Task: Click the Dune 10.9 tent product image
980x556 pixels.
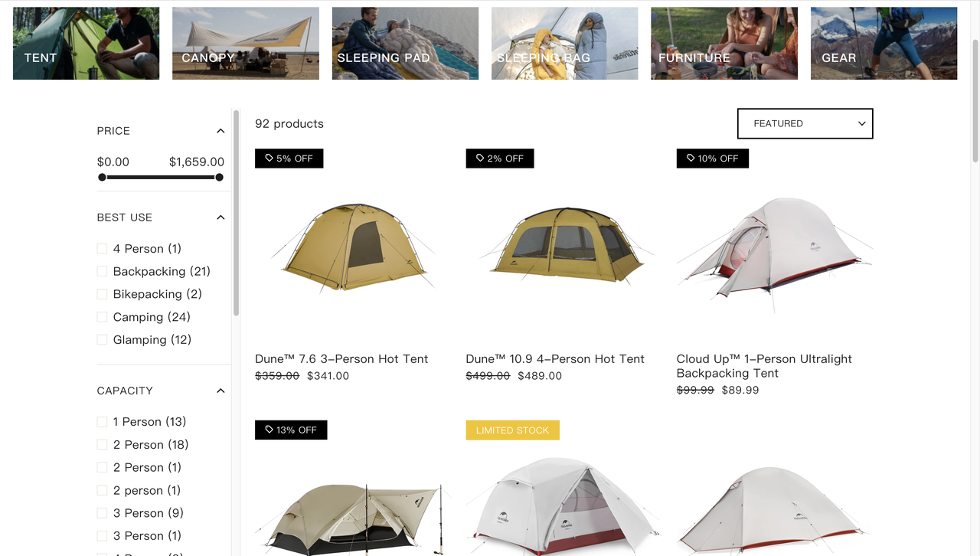Action: (564, 249)
